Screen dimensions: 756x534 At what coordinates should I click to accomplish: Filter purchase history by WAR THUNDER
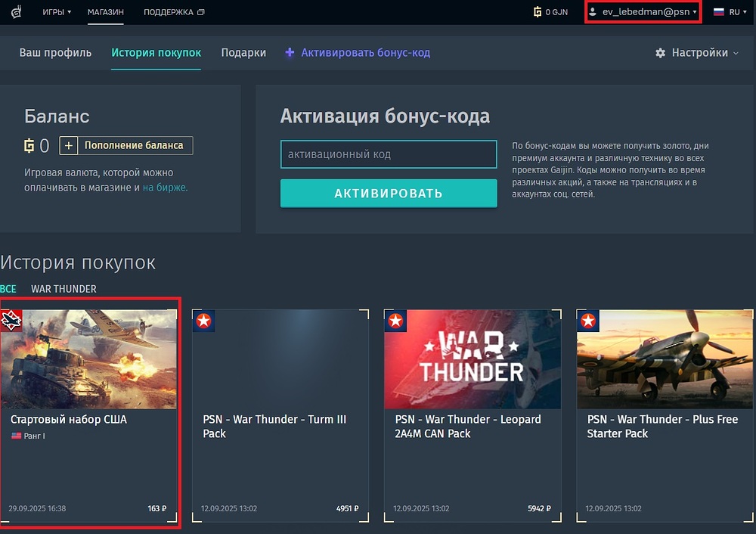tap(64, 289)
